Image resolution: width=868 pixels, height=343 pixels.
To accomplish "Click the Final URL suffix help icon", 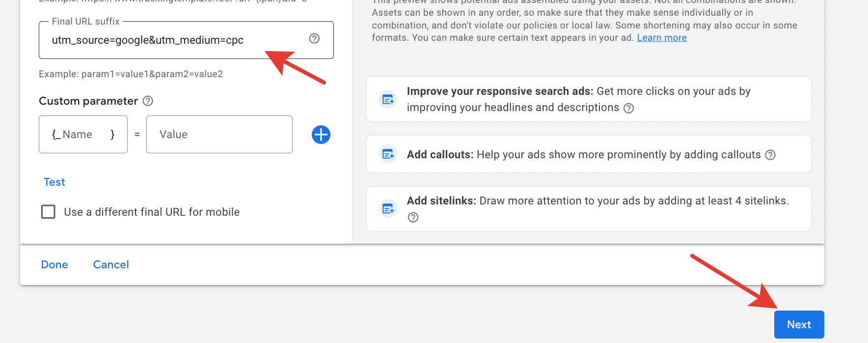I will pyautogui.click(x=314, y=39).
